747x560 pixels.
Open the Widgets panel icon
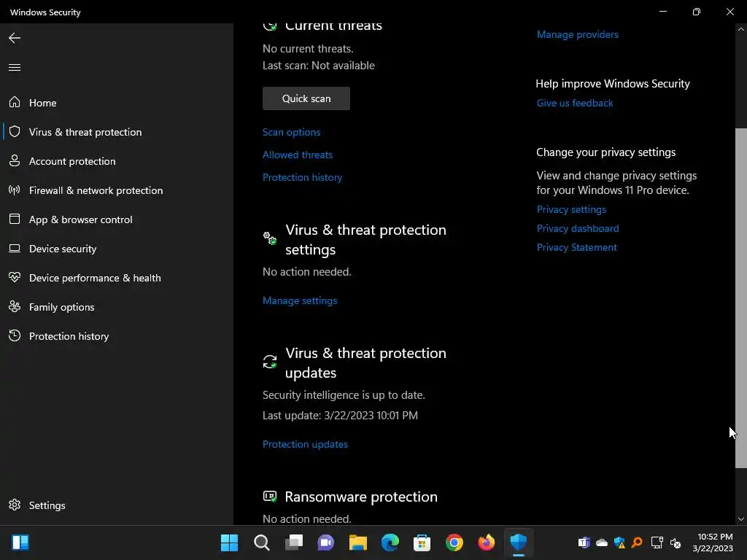(20, 542)
